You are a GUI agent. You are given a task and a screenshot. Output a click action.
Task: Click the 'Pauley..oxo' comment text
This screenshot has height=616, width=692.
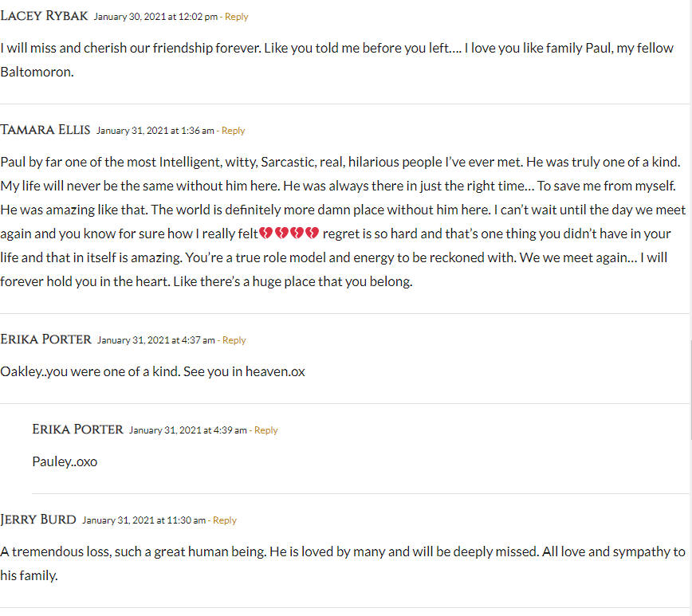coord(65,461)
